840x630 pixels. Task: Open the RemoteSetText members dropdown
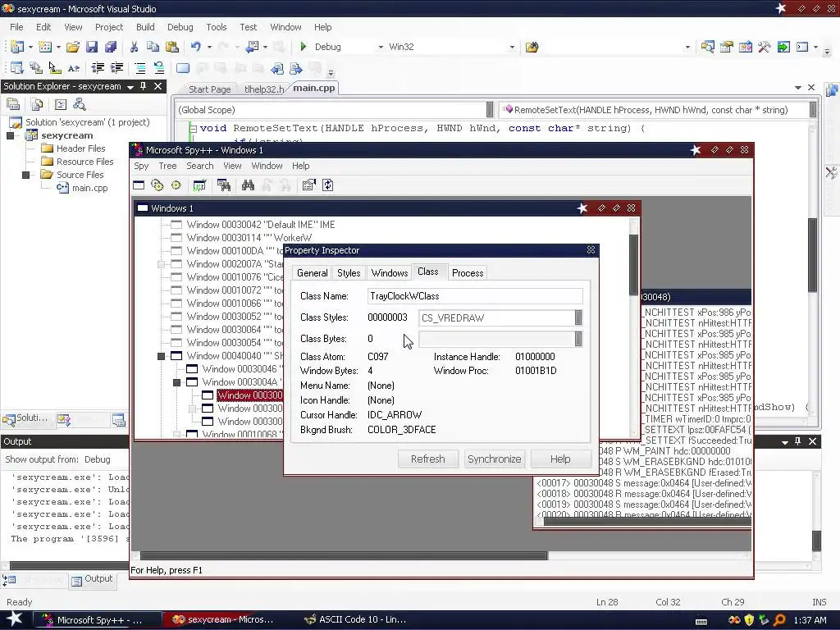pyautogui.click(x=813, y=110)
